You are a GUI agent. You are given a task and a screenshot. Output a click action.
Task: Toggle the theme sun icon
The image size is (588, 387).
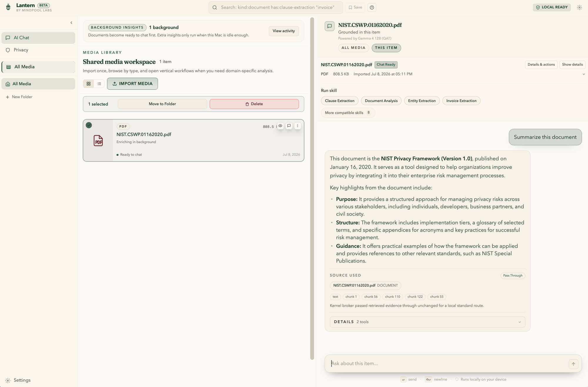(x=579, y=8)
